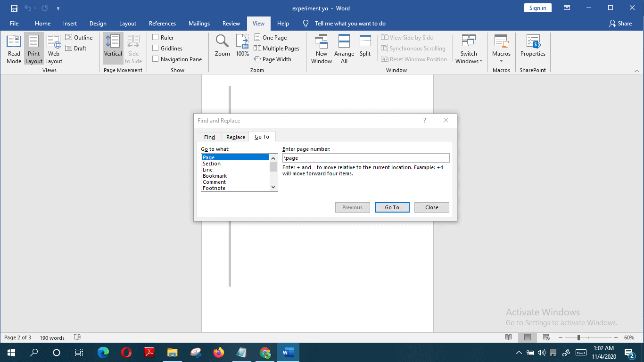Close the Find and Replace dialog via Close button
Viewport: 644px width, 362px height.
click(431, 207)
